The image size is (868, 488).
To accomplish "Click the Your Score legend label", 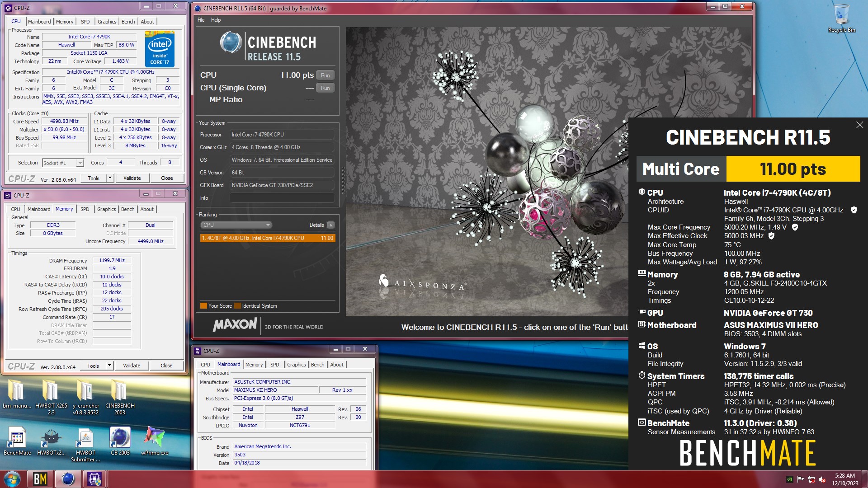I will (x=220, y=306).
